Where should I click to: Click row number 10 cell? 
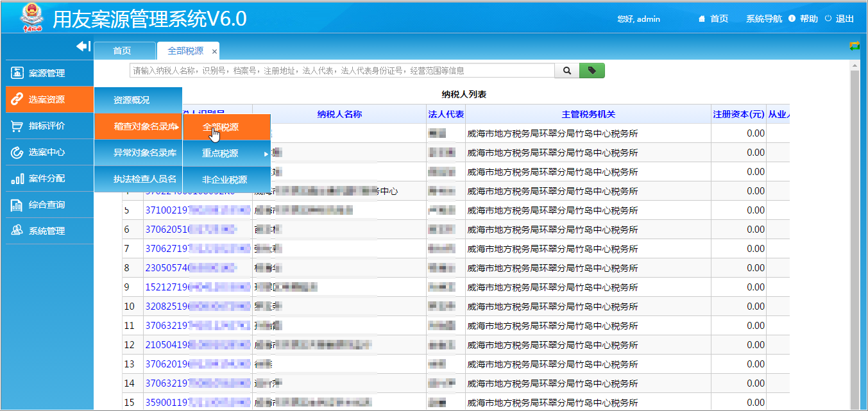click(133, 306)
